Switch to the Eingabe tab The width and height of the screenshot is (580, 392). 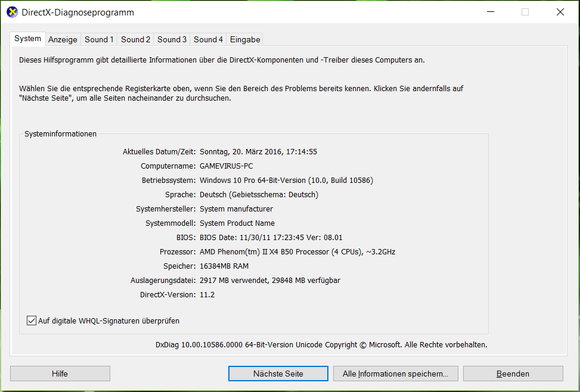point(245,40)
